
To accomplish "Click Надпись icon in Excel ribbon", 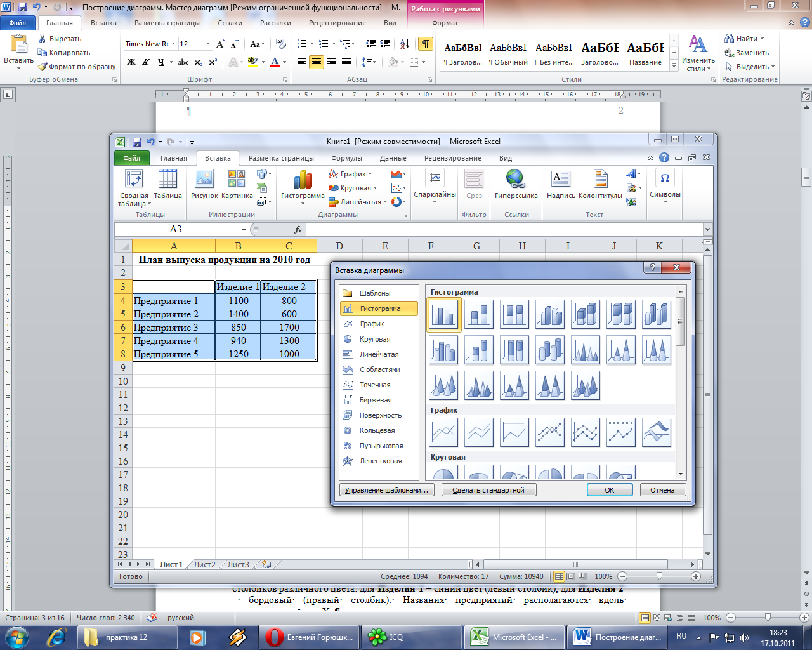I will (561, 180).
